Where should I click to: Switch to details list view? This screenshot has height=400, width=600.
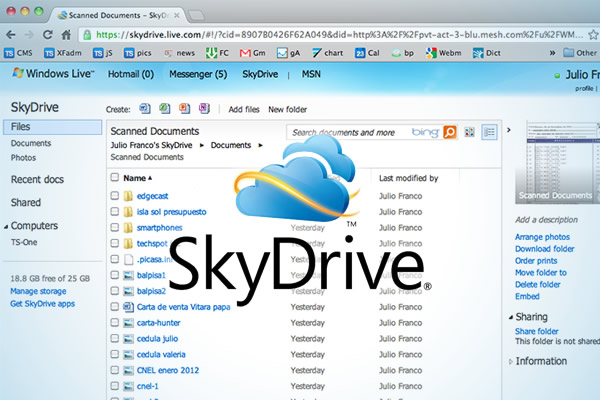489,132
